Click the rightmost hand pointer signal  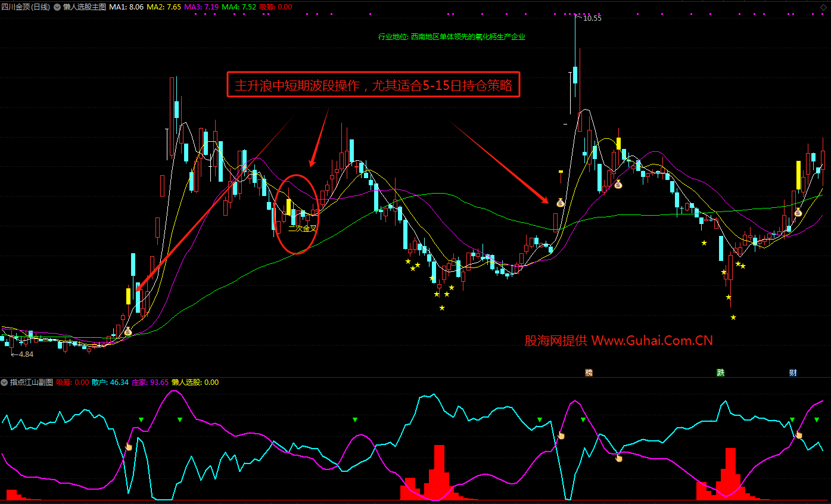tap(799, 435)
